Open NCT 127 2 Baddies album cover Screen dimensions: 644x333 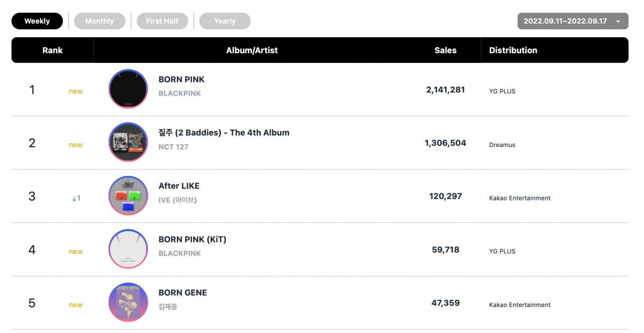(128, 142)
